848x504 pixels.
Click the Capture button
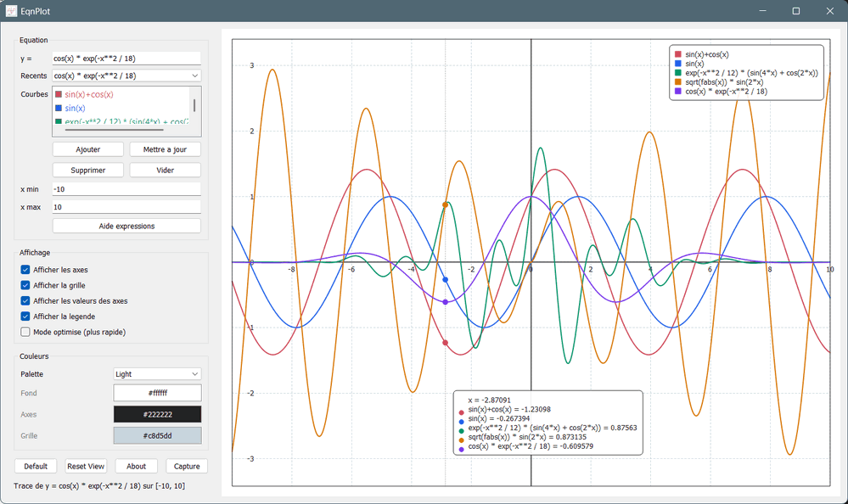pyautogui.click(x=186, y=466)
